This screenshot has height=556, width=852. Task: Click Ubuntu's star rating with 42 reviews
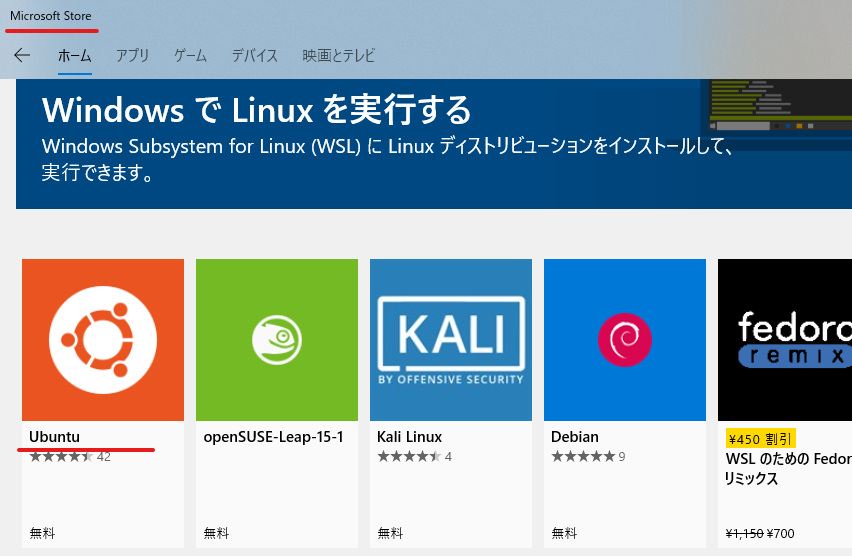70,457
